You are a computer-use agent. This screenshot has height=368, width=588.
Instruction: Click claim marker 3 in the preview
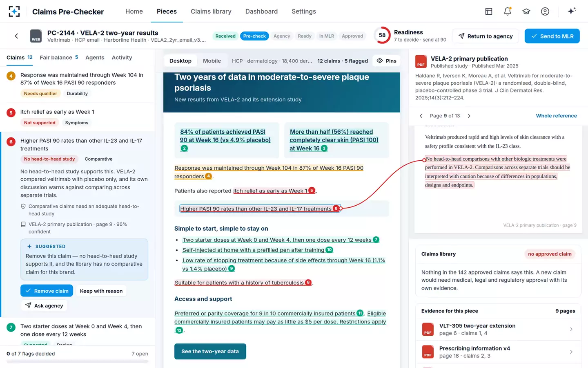click(324, 148)
